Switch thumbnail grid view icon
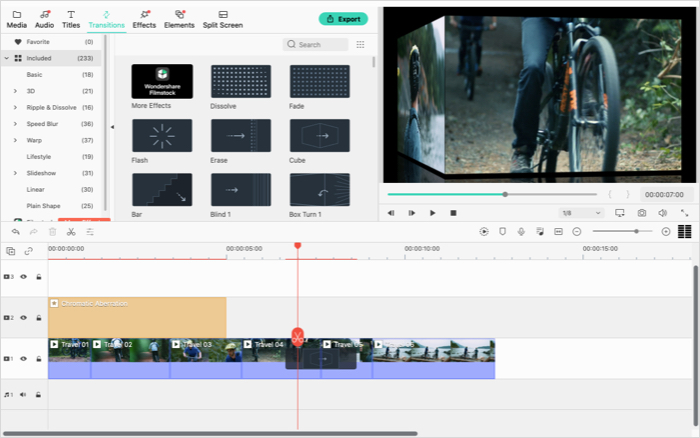This screenshot has height=438, width=700. tap(360, 44)
